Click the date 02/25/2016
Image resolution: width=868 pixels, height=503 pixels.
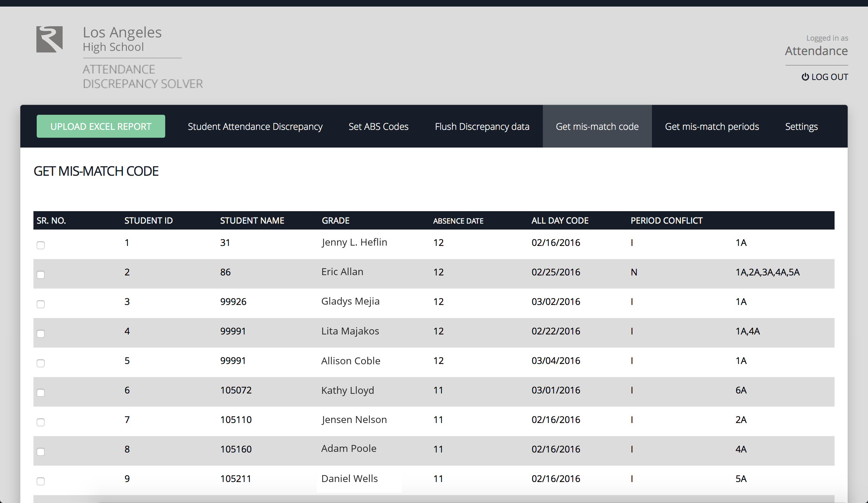tap(556, 272)
